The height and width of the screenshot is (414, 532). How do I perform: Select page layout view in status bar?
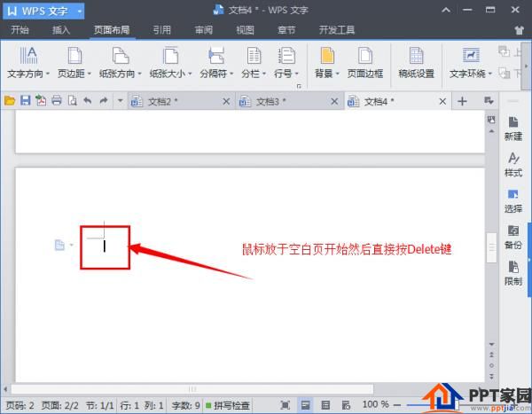point(305,405)
